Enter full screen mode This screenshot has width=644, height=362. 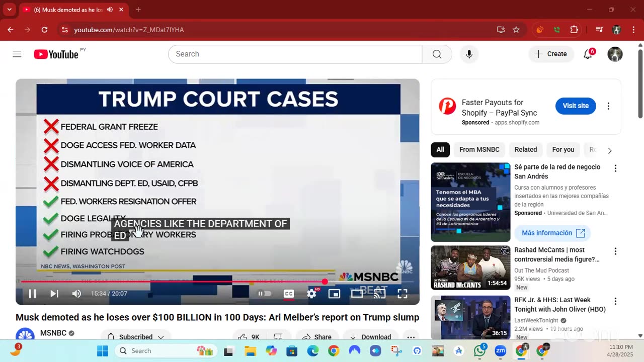(x=403, y=294)
